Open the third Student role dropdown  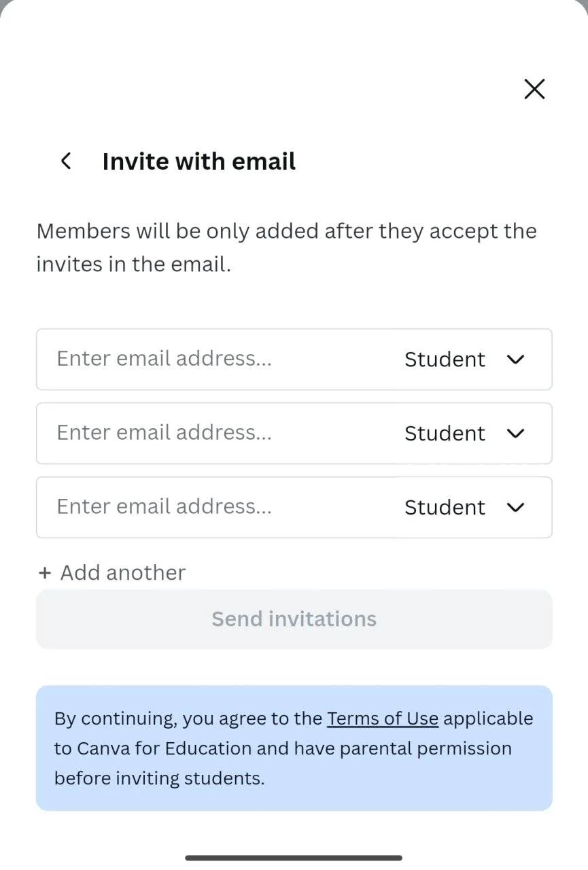click(465, 507)
